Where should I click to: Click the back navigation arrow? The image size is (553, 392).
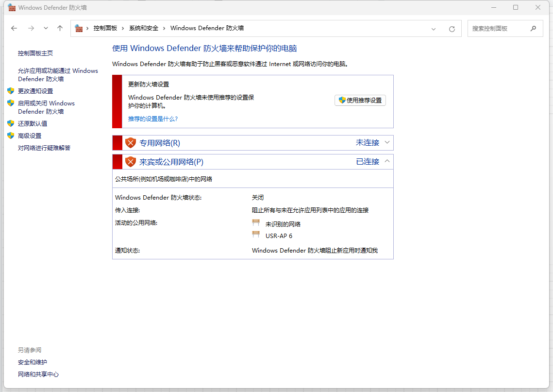point(14,28)
